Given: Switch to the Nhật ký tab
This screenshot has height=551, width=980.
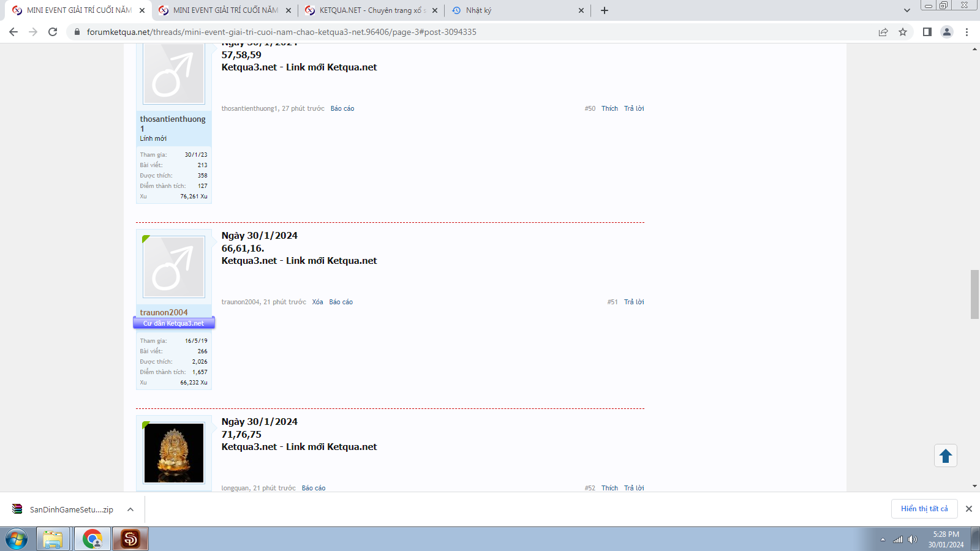Looking at the screenshot, I should pos(518,10).
